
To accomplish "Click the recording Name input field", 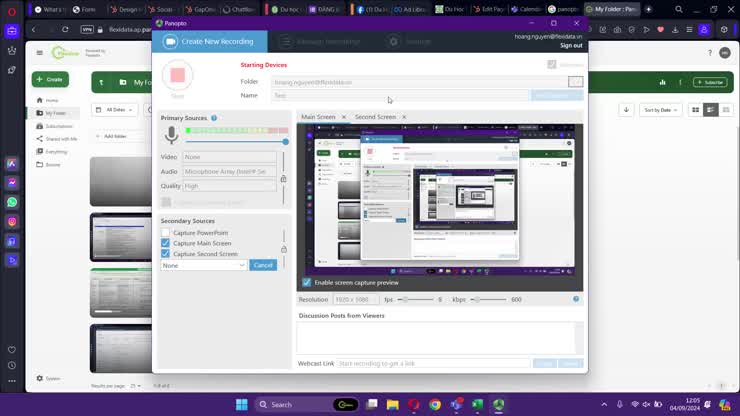I will click(400, 95).
